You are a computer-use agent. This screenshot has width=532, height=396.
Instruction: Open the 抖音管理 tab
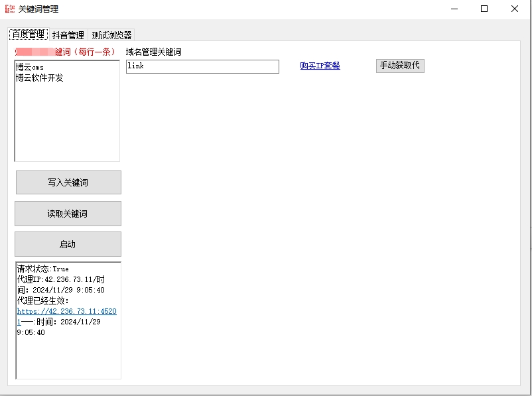pos(68,35)
